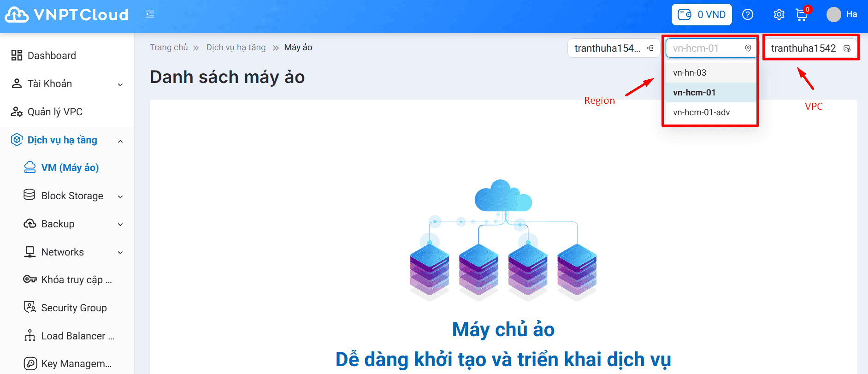
Task: Go to Trang chủ breadcrumb link
Action: 169,47
